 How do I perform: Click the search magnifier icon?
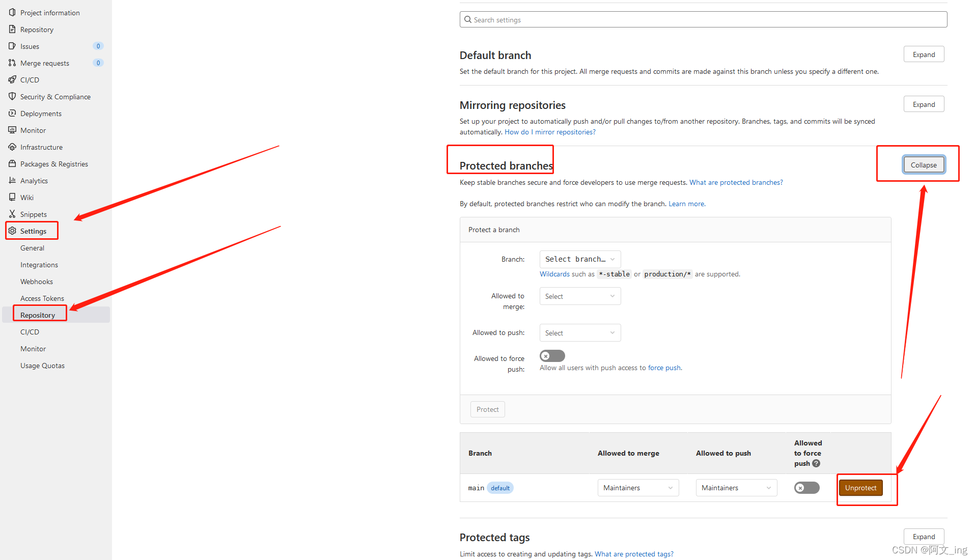468,19
